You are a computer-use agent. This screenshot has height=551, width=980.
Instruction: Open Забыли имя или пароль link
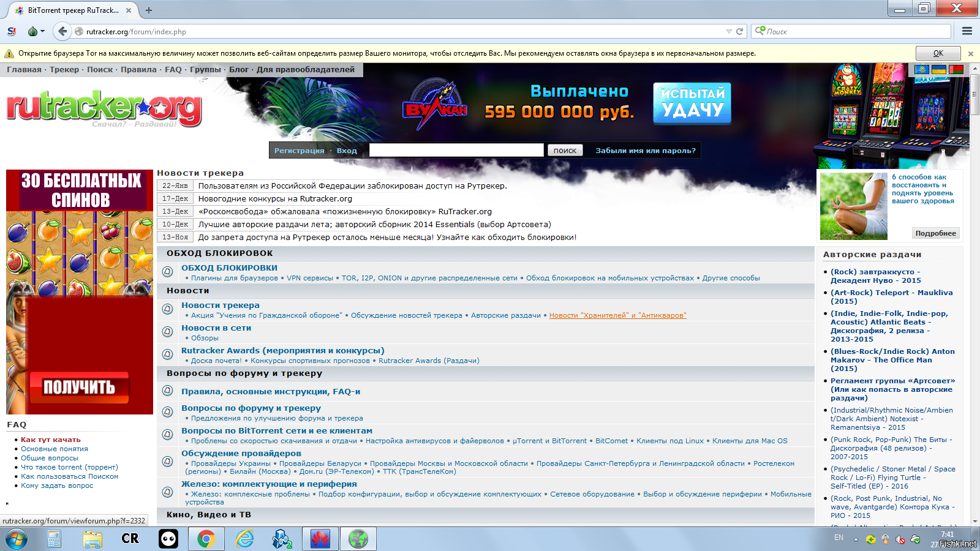(x=646, y=151)
